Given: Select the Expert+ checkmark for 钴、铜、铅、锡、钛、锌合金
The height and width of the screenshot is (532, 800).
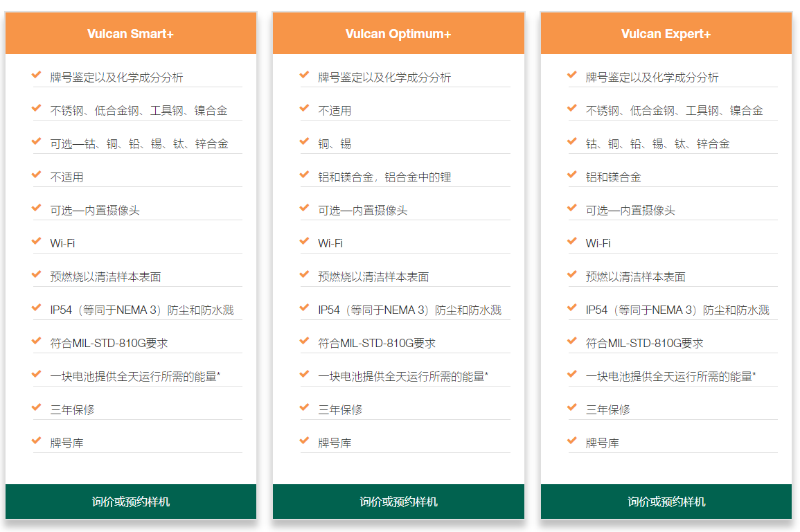Looking at the screenshot, I should (x=572, y=141).
